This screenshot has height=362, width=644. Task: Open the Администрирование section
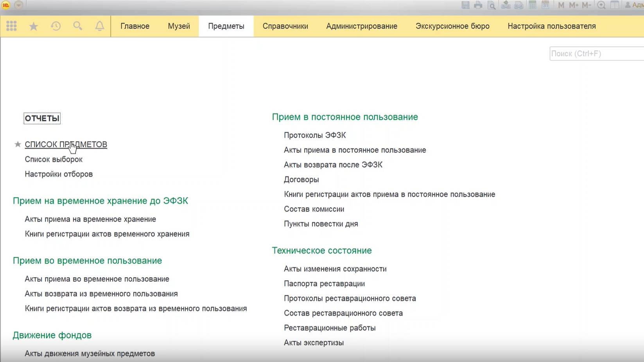click(x=361, y=26)
